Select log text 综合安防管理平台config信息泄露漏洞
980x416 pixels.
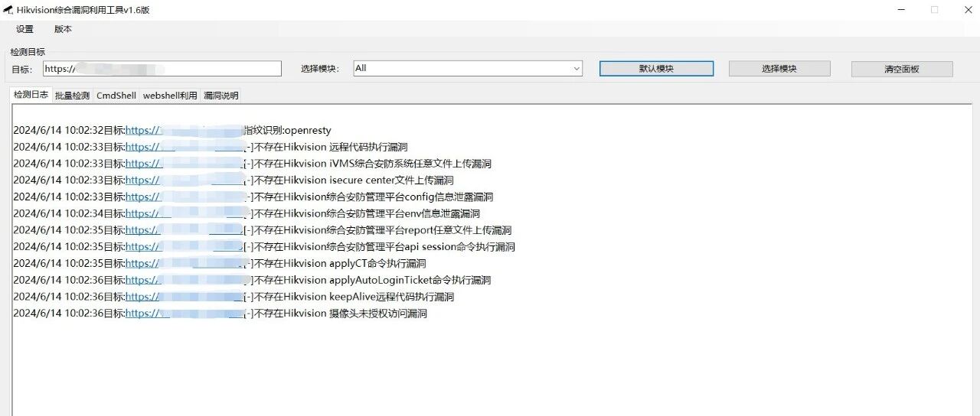(x=410, y=197)
